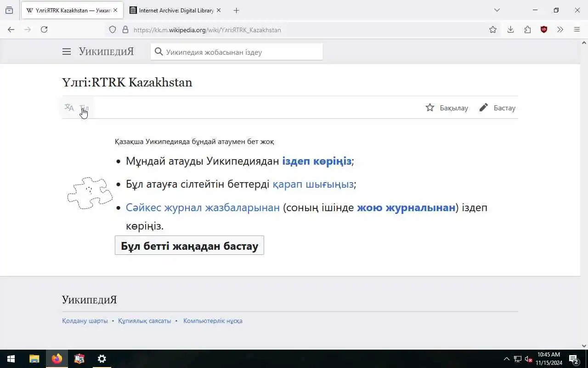Open the Firefox recent browsing view icon
This screenshot has height=368, width=588.
(x=9, y=10)
